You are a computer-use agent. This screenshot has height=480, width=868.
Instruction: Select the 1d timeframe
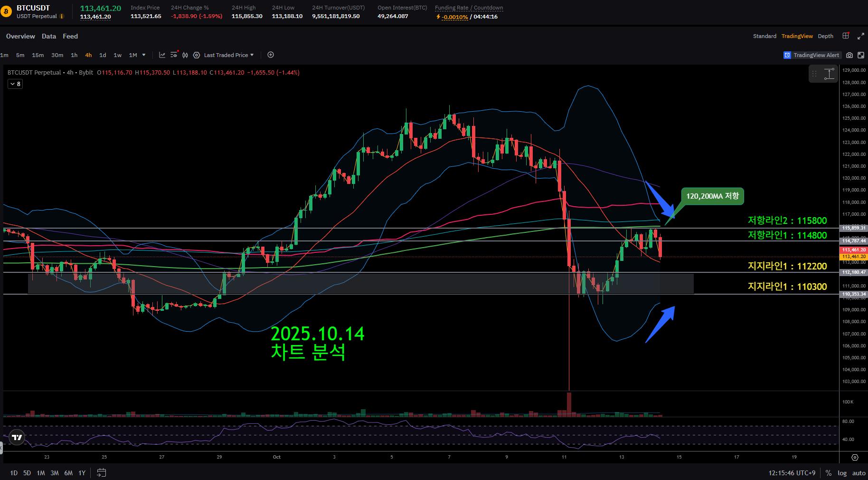tap(103, 55)
